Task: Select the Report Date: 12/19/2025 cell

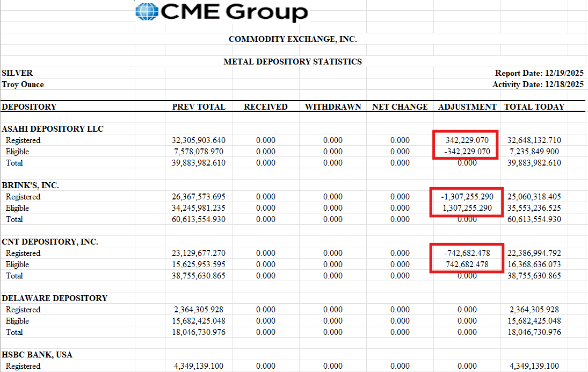Action: [539, 73]
